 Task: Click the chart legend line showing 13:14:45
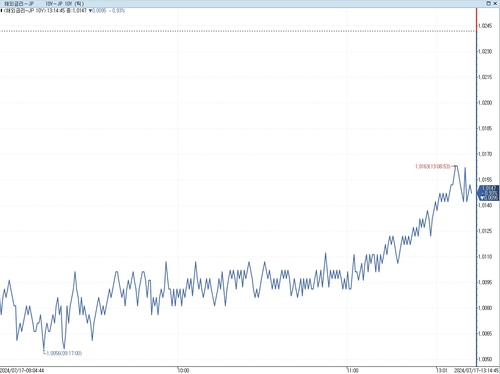tap(63, 11)
